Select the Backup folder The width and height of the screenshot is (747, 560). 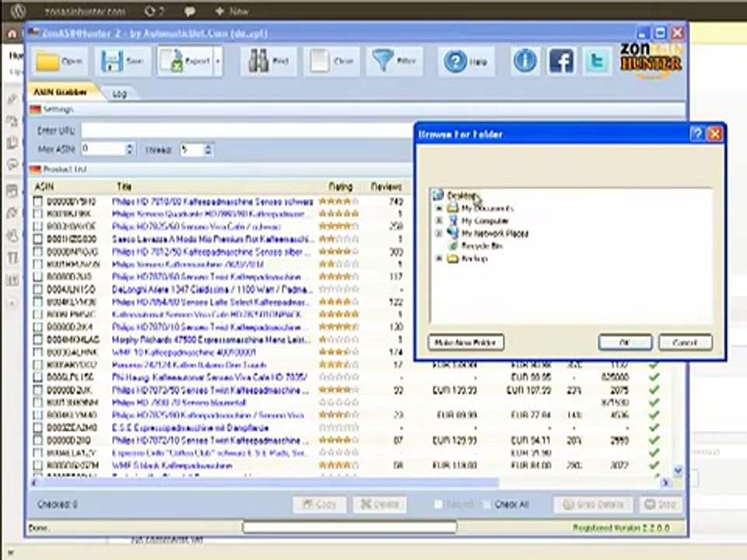pyautogui.click(x=475, y=258)
